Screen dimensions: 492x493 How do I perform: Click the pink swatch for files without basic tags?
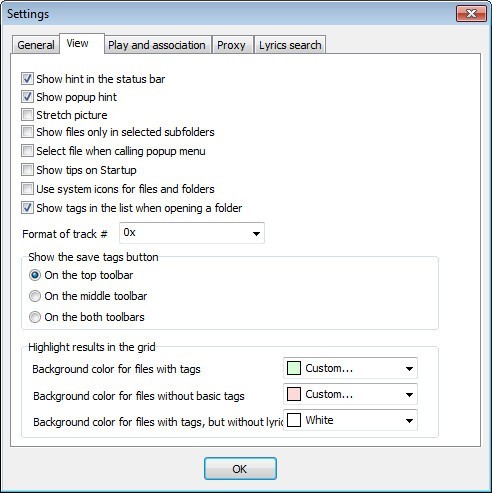coord(294,394)
